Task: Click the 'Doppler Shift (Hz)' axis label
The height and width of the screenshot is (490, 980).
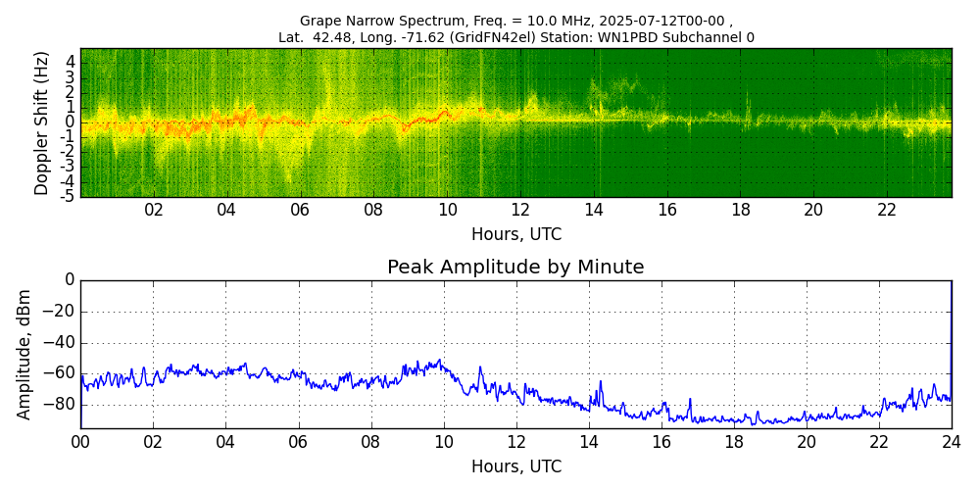Action: [42, 122]
